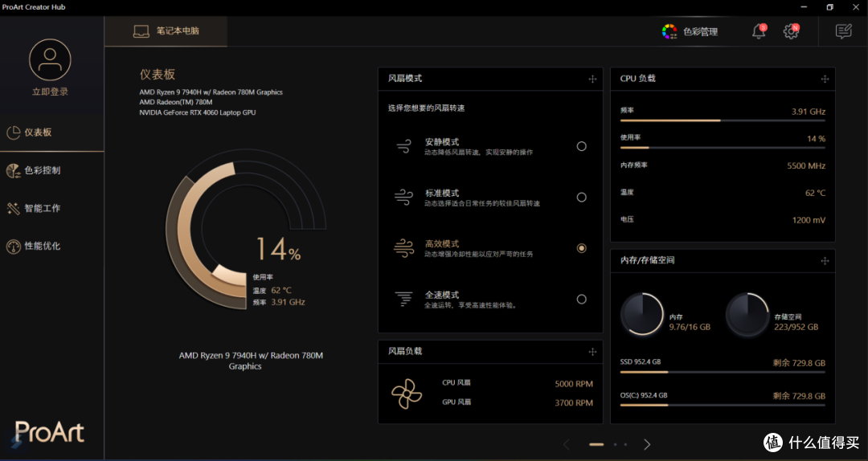Click the full-speed mode icon

[x=403, y=299]
